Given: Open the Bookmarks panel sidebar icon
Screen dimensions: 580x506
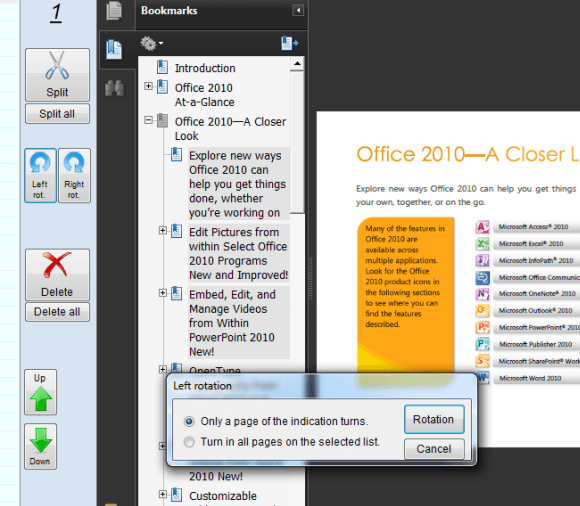Looking at the screenshot, I should coord(114,50).
